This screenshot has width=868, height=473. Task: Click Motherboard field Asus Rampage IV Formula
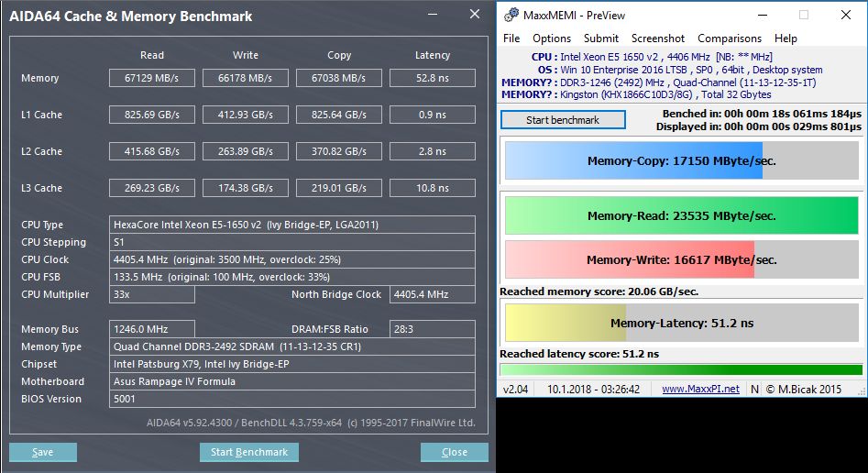click(x=292, y=381)
